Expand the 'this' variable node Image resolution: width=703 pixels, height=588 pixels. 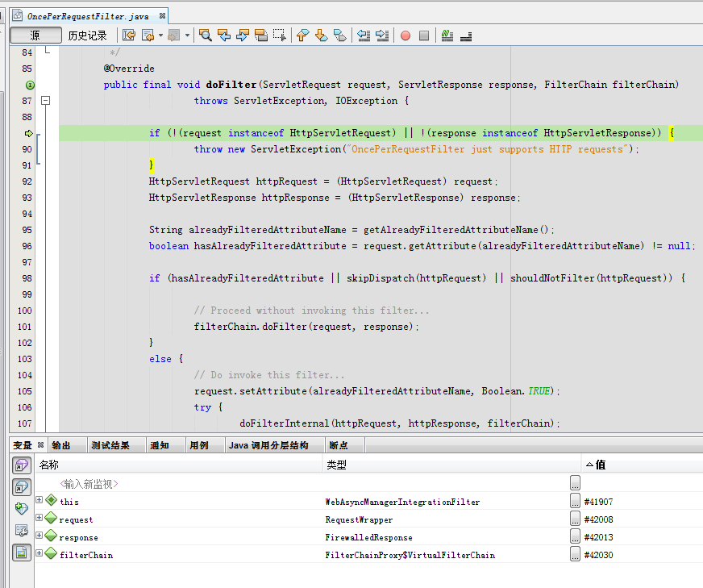[39, 499]
